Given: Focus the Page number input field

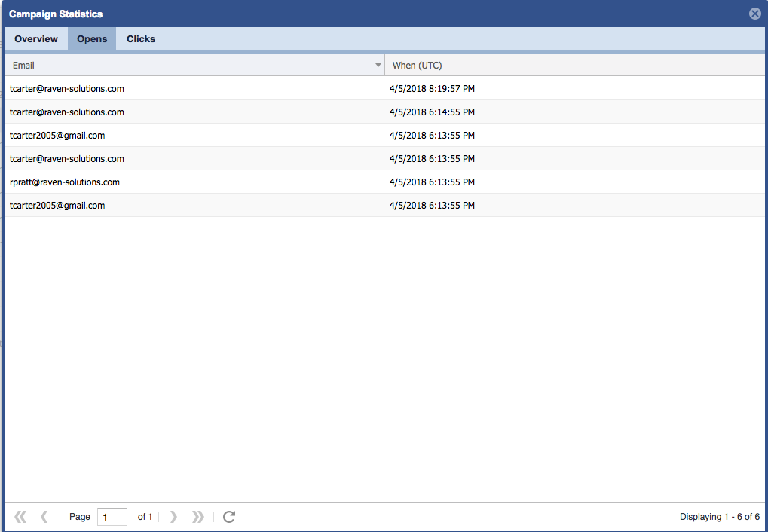Looking at the screenshot, I should [x=112, y=517].
